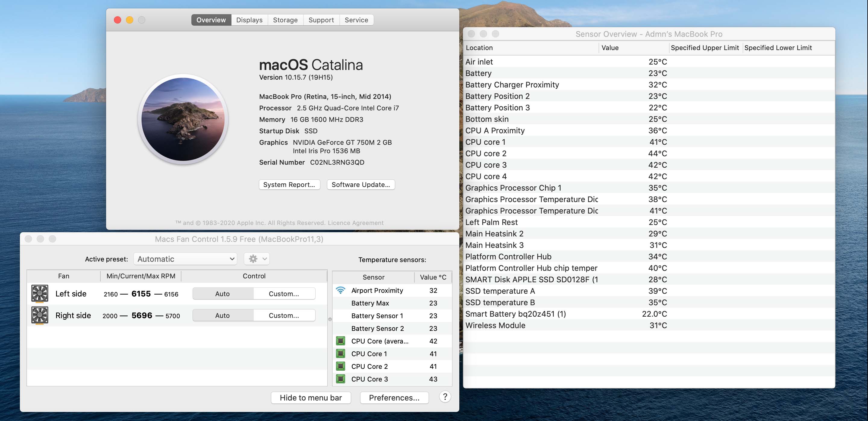This screenshot has height=421, width=868.
Task: Switch to the Storage tab
Action: [x=285, y=20]
